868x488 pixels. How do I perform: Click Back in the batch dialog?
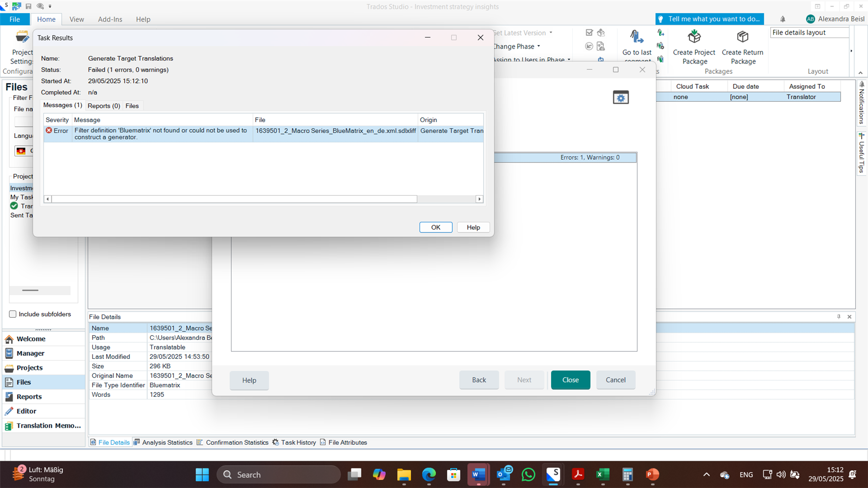click(479, 380)
